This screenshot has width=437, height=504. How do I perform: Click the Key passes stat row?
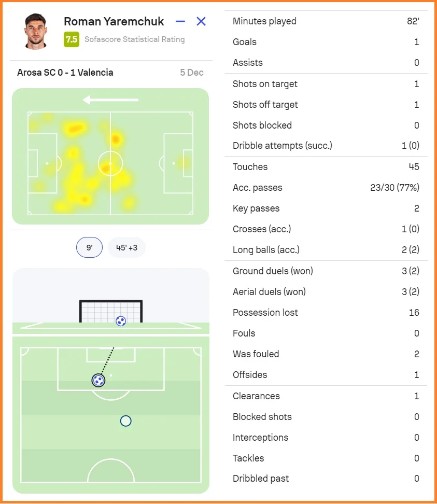326,208
